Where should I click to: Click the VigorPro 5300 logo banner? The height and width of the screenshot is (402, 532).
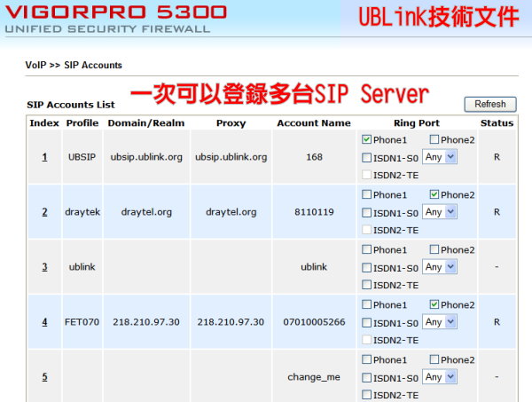[x=115, y=18]
